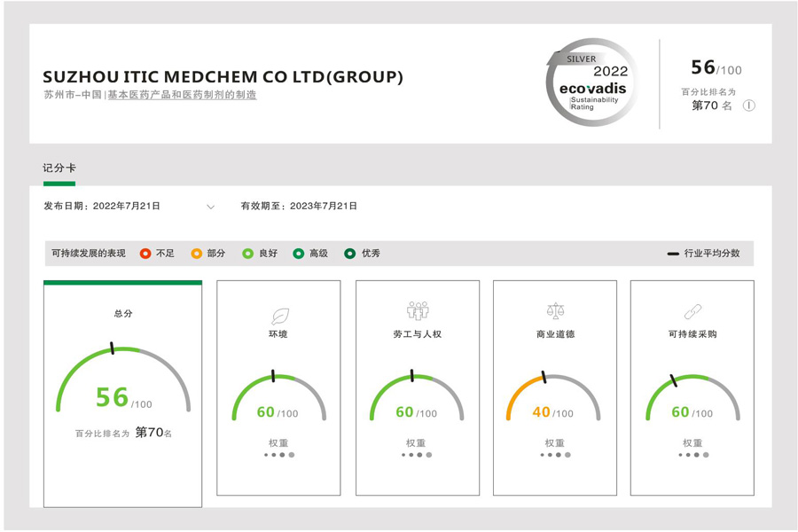
Task: Click the chain link icon on 可持续采购 card
Action: (692, 311)
